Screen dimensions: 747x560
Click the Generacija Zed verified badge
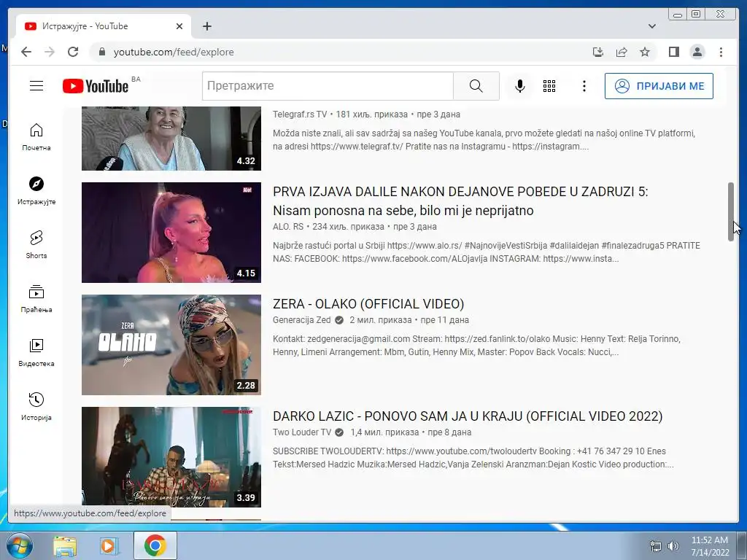tap(339, 320)
